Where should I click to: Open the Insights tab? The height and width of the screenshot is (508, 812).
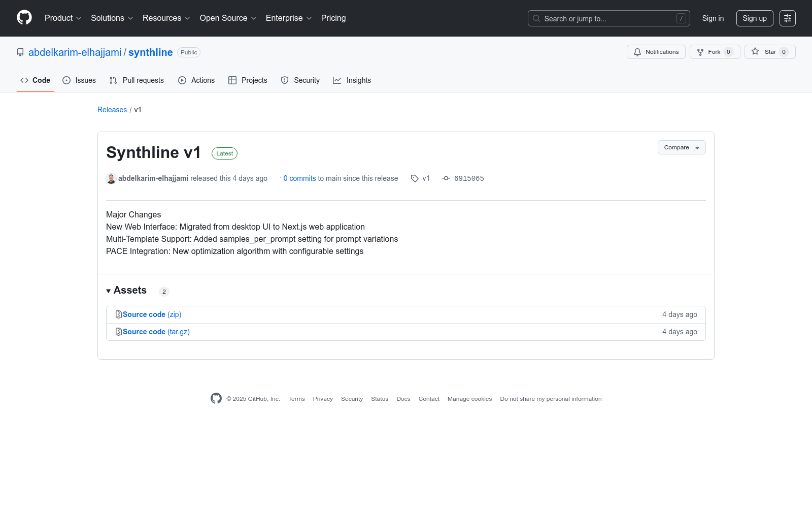352,80
